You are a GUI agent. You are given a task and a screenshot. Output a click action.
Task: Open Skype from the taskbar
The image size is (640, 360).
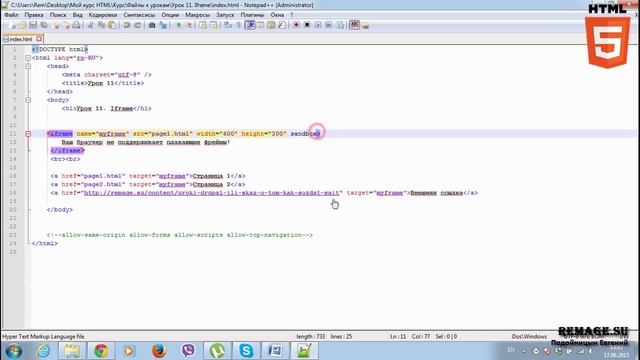246,351
